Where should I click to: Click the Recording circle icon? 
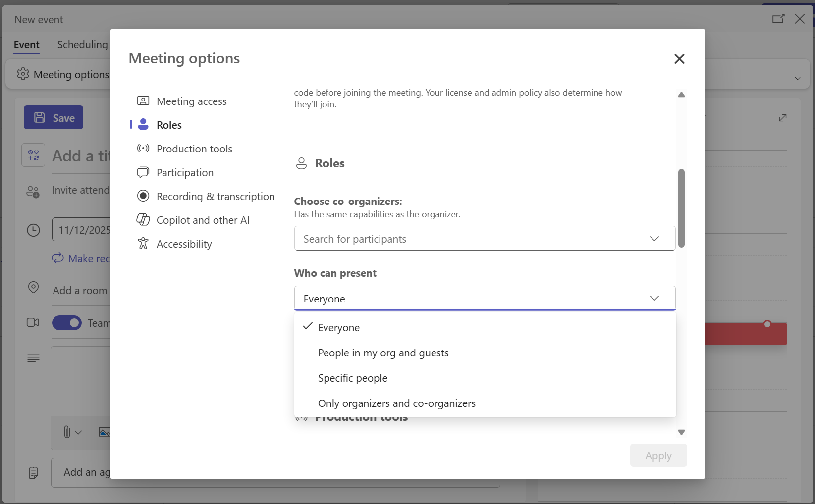pos(143,196)
